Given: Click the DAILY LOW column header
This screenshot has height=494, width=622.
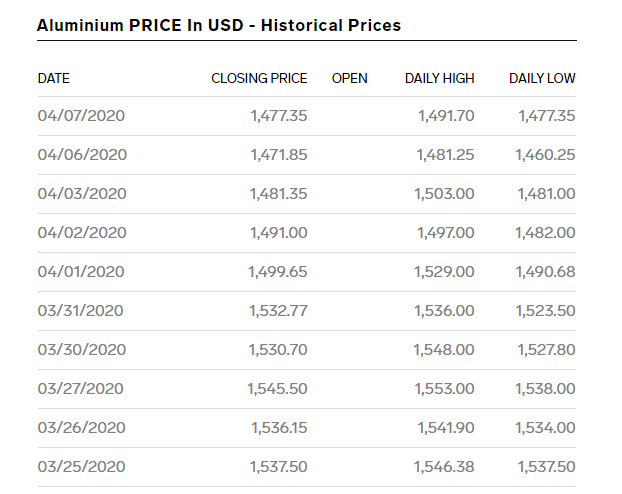Looking at the screenshot, I should click(x=542, y=78).
